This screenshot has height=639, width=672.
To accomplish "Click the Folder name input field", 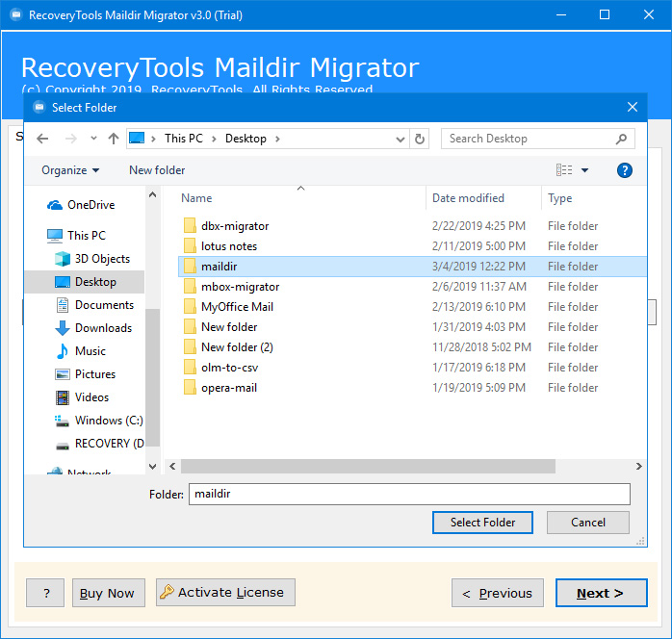I will point(409,495).
